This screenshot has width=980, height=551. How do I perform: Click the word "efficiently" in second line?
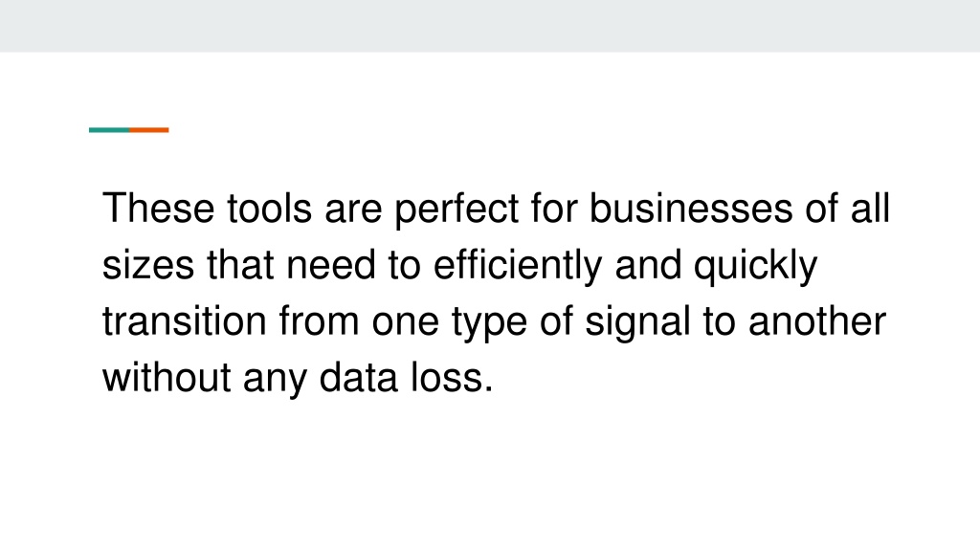click(518, 266)
